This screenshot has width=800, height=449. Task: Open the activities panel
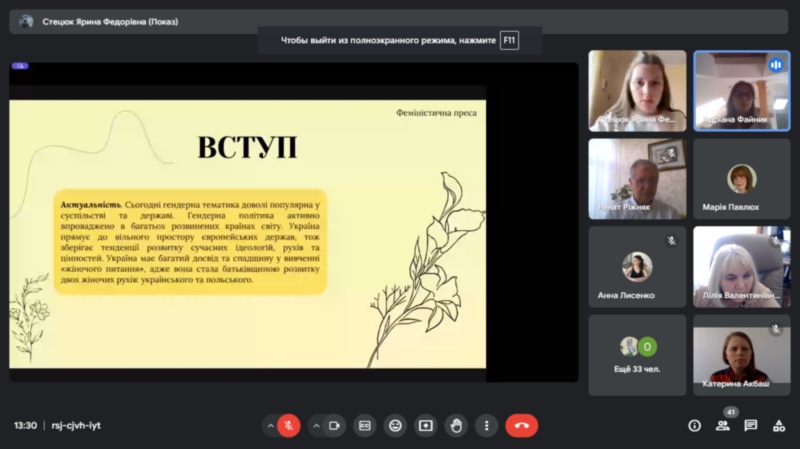(778, 425)
